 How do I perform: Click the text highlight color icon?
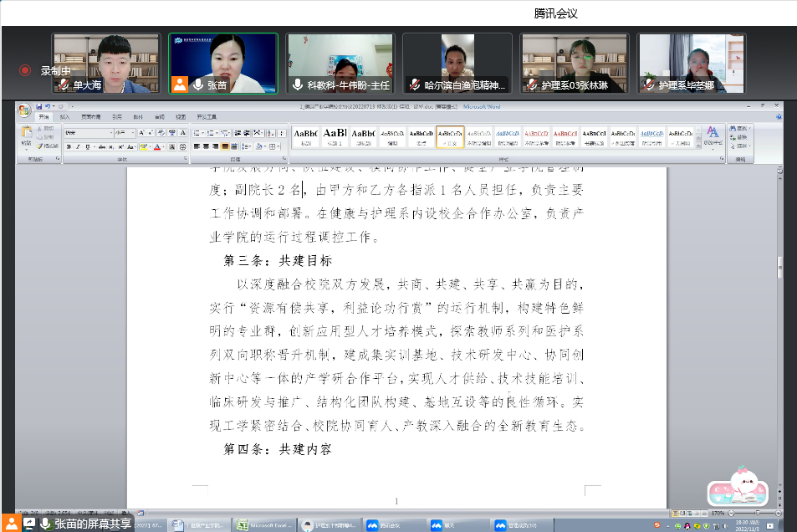click(x=143, y=146)
